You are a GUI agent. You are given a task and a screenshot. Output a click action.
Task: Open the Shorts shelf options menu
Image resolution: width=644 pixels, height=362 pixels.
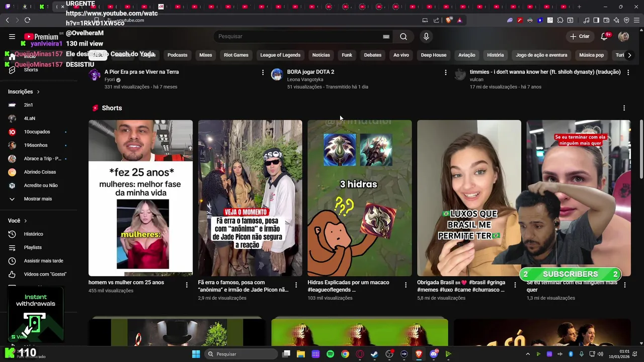(624, 108)
